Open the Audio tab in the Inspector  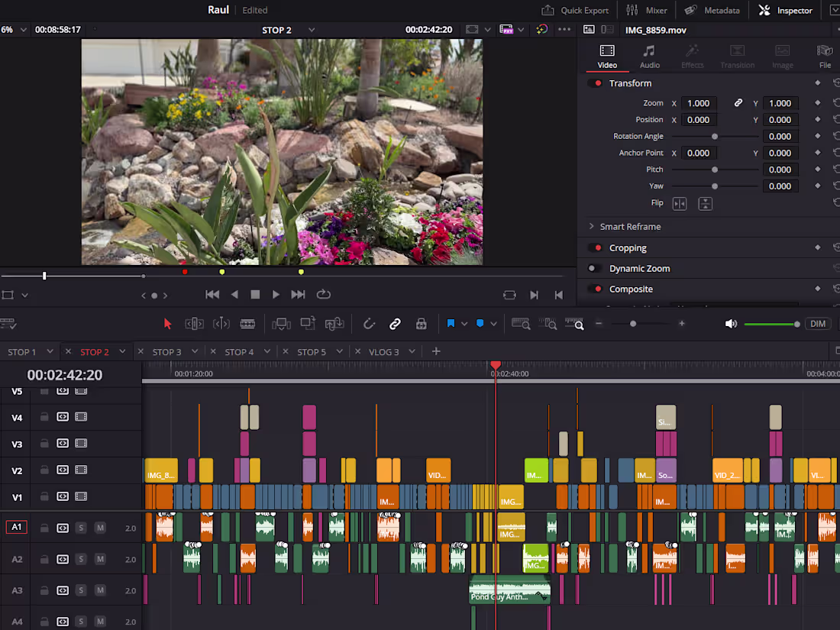point(650,56)
